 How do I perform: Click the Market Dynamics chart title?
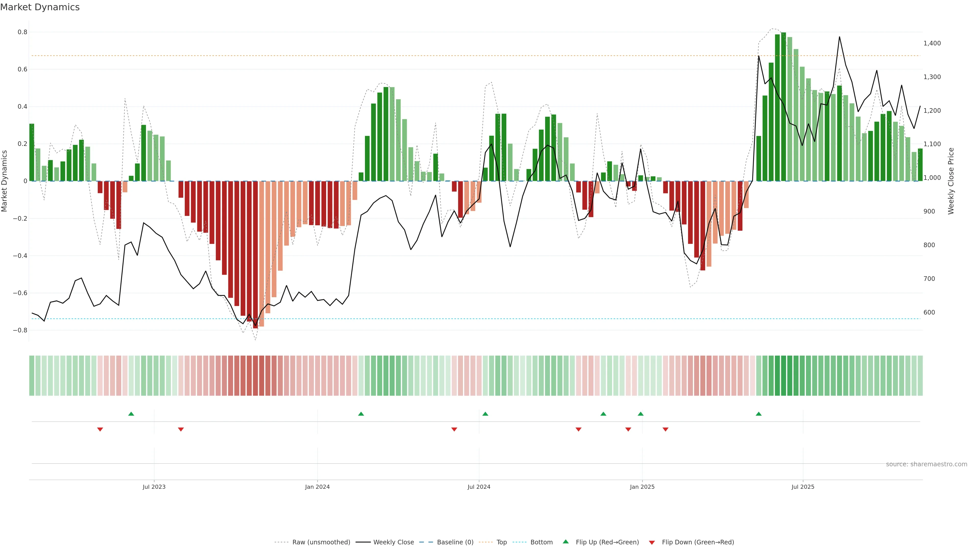(x=40, y=7)
